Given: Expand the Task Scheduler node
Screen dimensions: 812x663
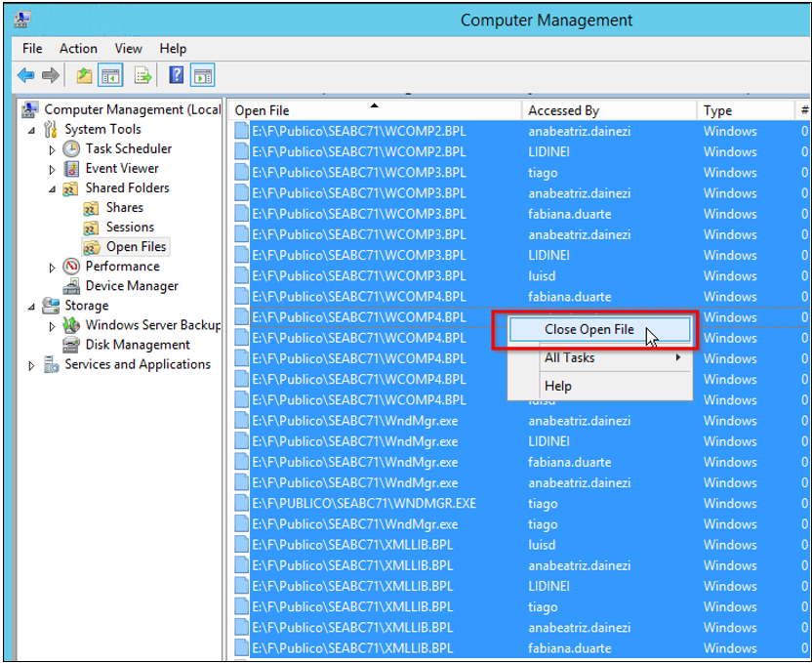Looking at the screenshot, I should 53,149.
